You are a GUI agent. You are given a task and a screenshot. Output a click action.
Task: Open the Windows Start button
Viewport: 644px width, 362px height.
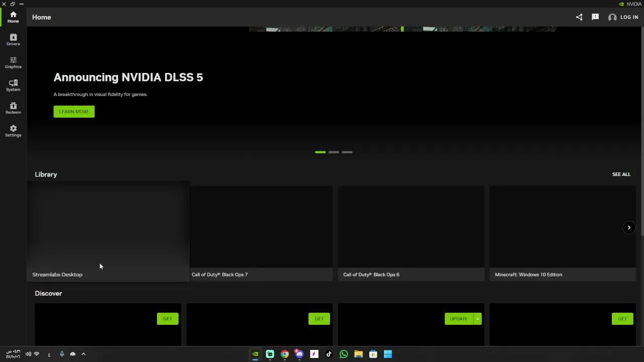click(388, 354)
